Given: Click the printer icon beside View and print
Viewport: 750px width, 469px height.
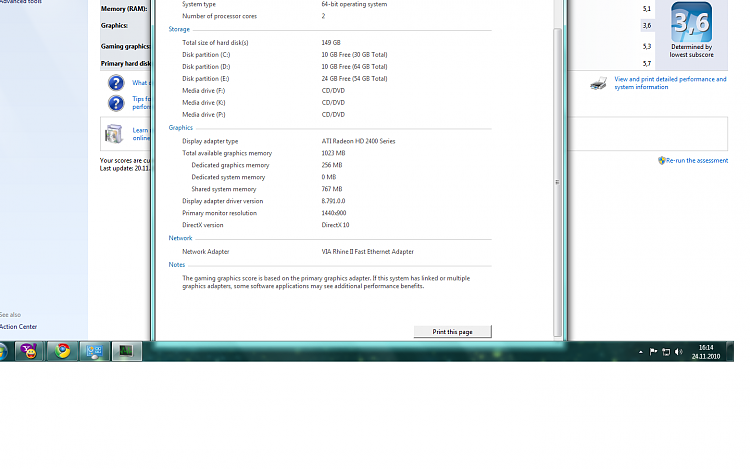Looking at the screenshot, I should pos(598,83).
